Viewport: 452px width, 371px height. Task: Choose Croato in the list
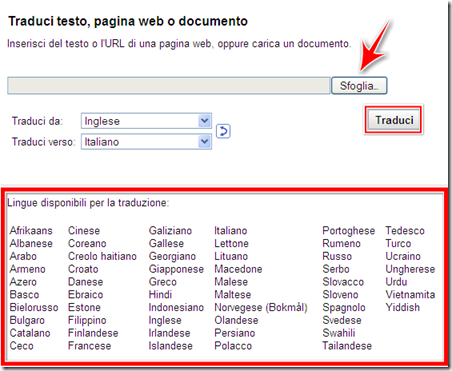pyautogui.click(x=83, y=269)
